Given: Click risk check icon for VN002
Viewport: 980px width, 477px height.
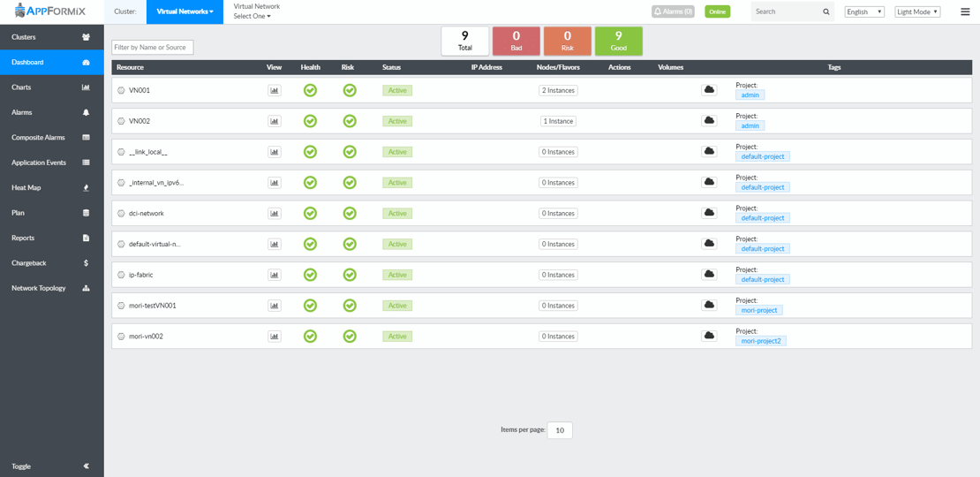Looking at the screenshot, I should pyautogui.click(x=350, y=121).
